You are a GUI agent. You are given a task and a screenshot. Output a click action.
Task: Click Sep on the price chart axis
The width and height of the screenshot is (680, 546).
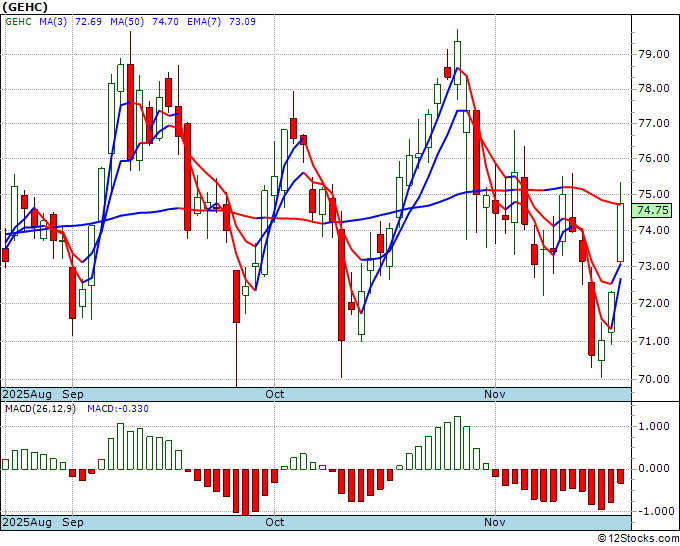click(73, 394)
